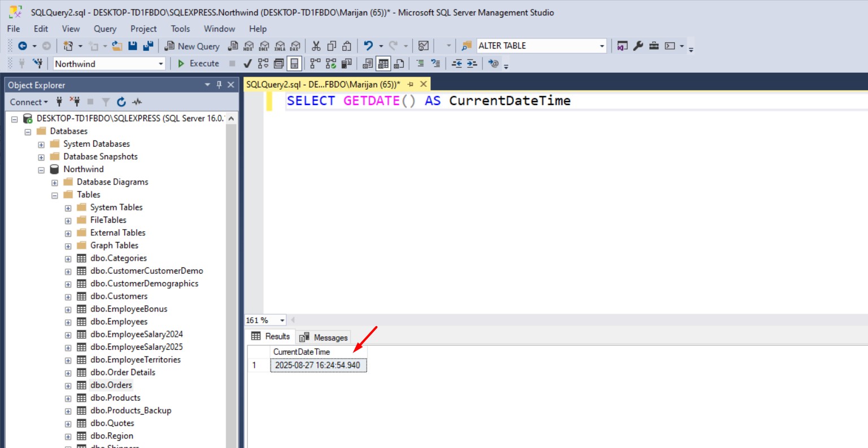Expand the dbo.Orders table node
Viewport: 868px width, 448px height.
[x=68, y=386]
